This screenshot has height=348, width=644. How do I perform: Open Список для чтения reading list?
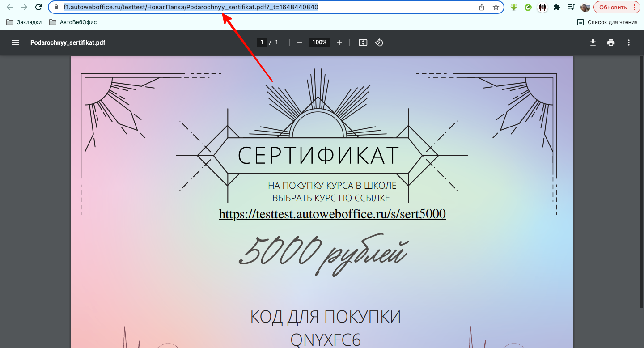tap(607, 22)
